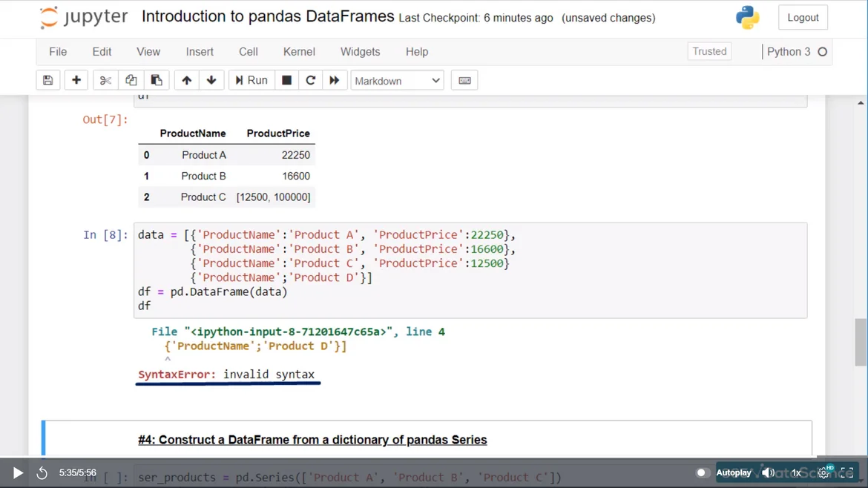
Task: Open the command palette keyboard icon
Action: click(x=464, y=80)
